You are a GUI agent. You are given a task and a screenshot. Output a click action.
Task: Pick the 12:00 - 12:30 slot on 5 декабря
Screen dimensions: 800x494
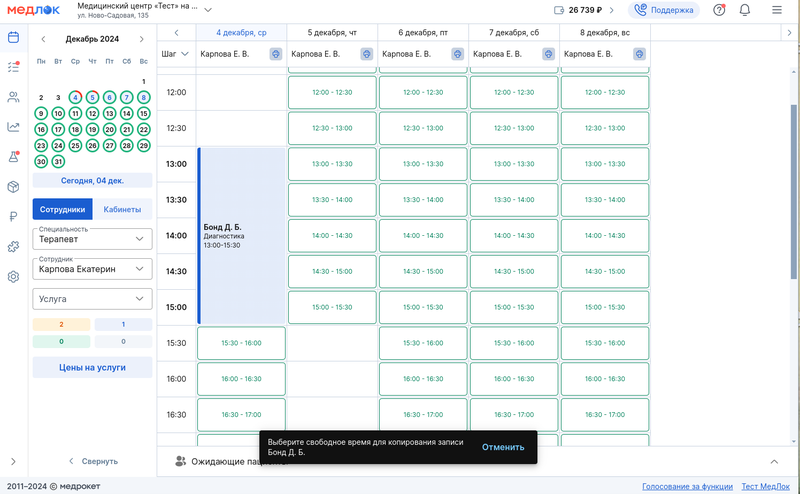coord(332,92)
